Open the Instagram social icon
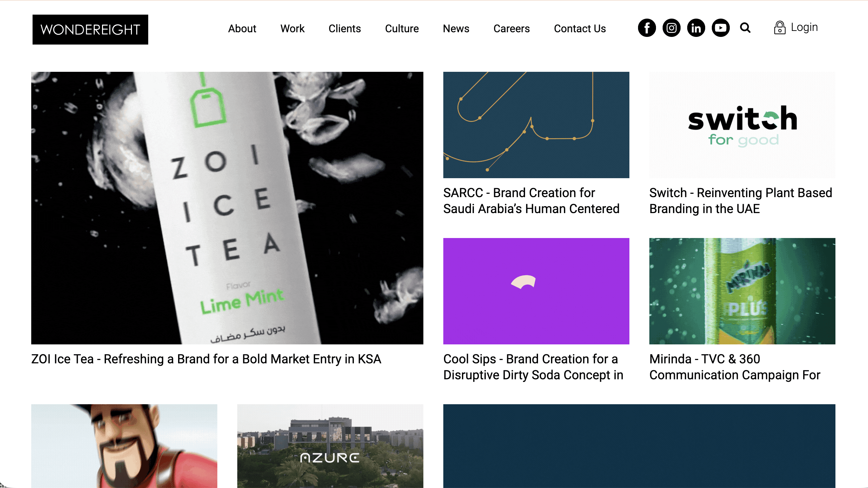Image resolution: width=868 pixels, height=488 pixels. (671, 28)
